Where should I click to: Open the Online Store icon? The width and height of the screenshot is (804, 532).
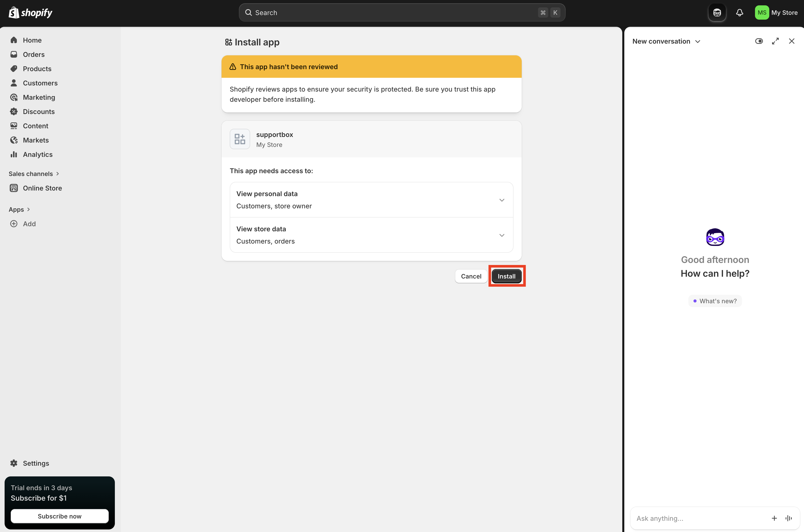(14, 188)
